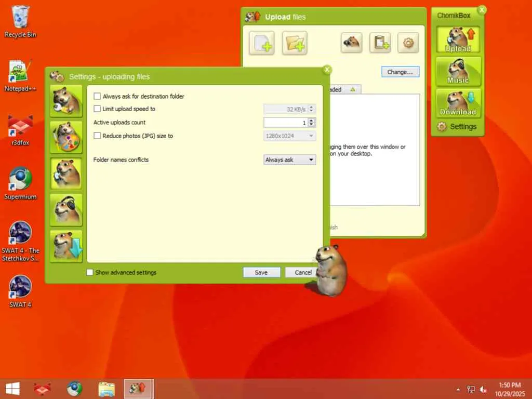Open Upload in ChomikBox panel
The height and width of the screenshot is (399, 532).
(458, 39)
